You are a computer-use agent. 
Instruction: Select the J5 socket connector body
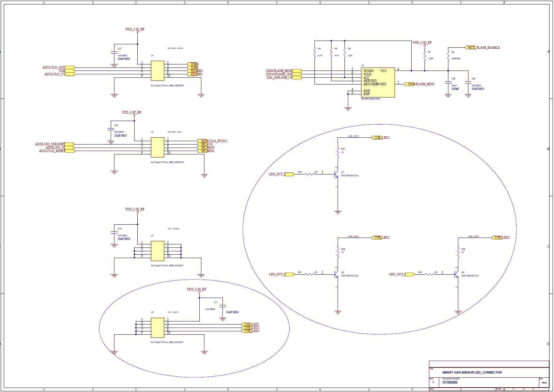coord(157,251)
